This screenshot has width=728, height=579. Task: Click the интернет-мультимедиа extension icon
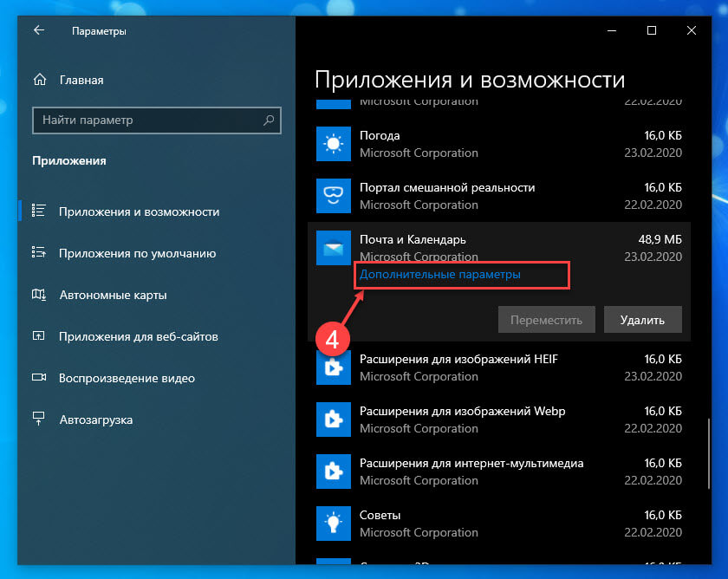pyautogui.click(x=334, y=472)
